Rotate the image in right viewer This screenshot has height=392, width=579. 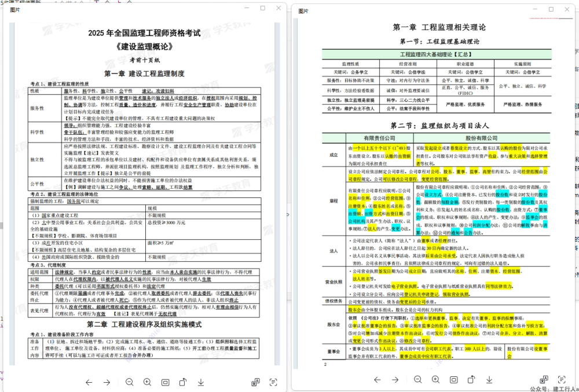click(x=471, y=379)
